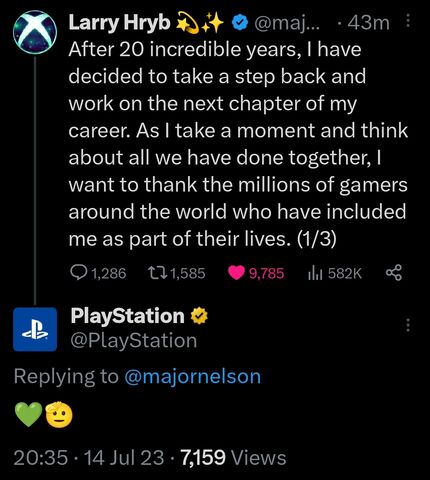
Task: Unlike the tweet via pink heart
Action: click(236, 273)
